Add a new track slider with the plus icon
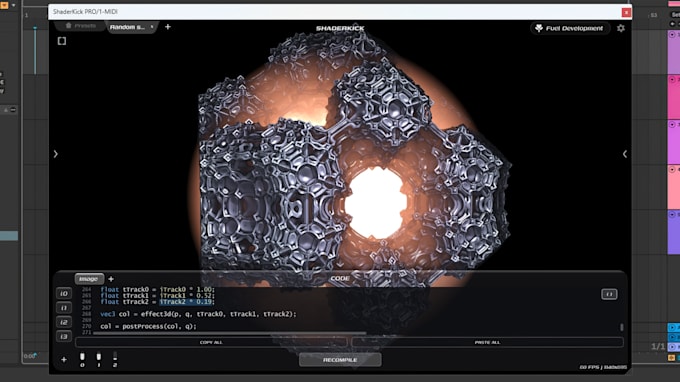The width and height of the screenshot is (680, 382). (x=64, y=359)
